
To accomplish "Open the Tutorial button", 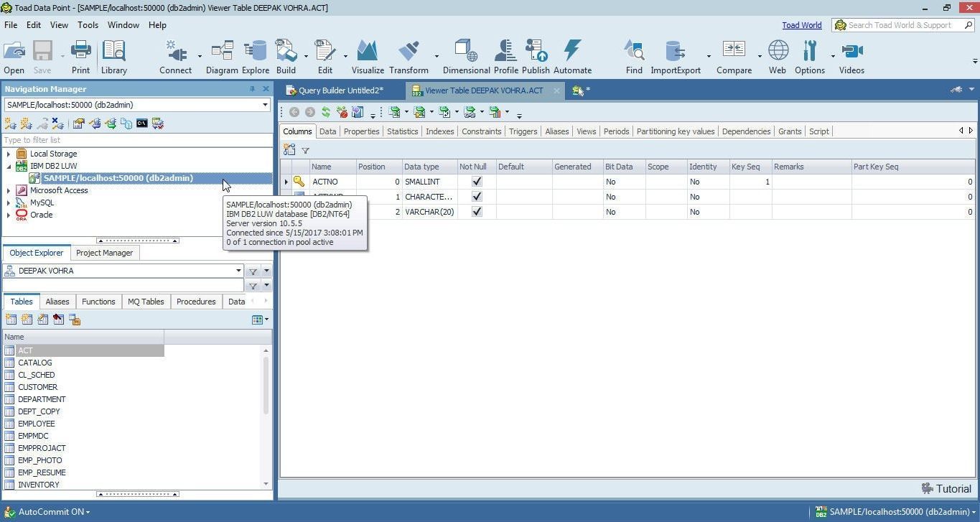I will point(946,489).
